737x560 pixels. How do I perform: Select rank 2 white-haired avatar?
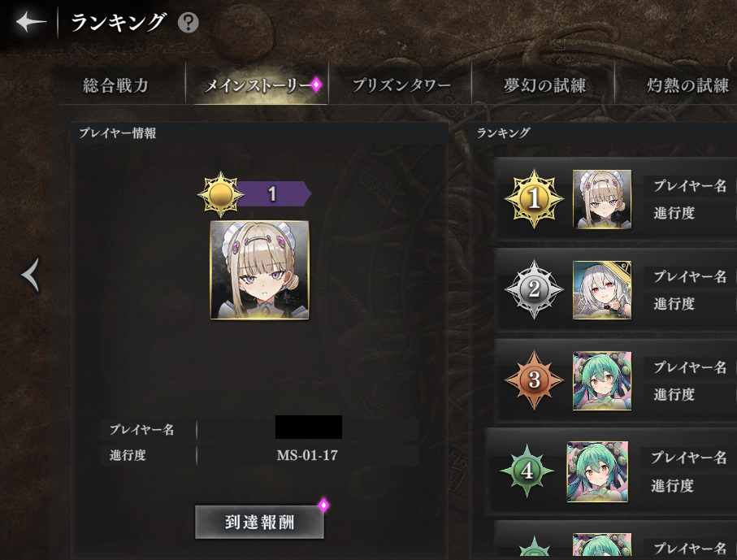(x=601, y=290)
